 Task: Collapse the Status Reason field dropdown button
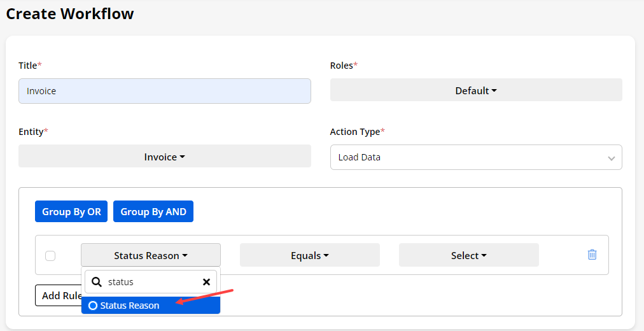[x=150, y=255]
